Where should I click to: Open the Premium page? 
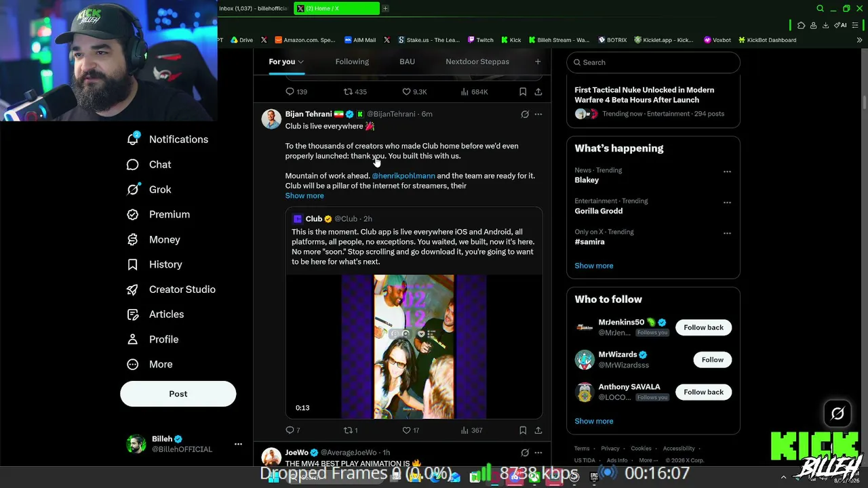click(x=159, y=214)
